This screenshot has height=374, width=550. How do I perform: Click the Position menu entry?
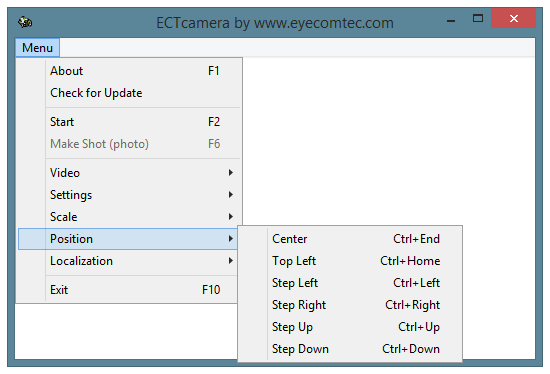[128, 239]
